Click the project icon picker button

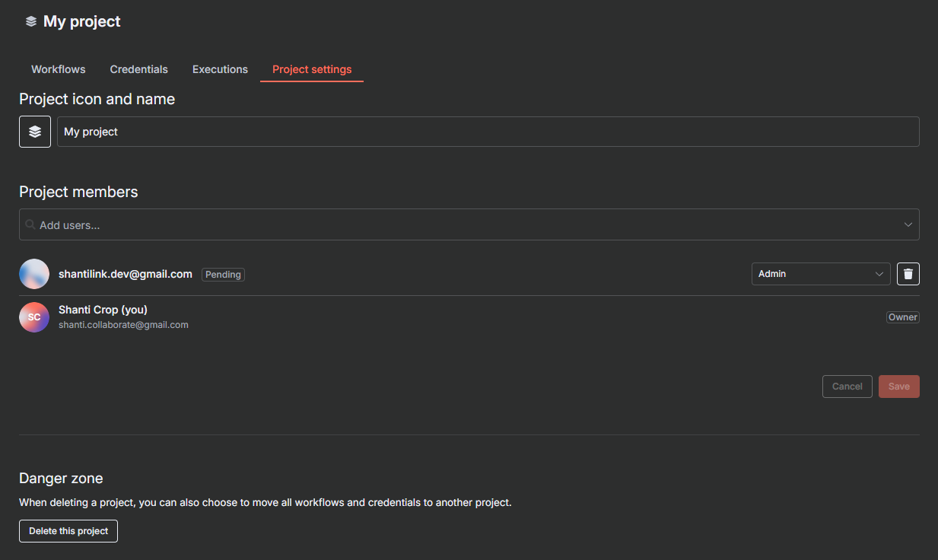point(35,132)
